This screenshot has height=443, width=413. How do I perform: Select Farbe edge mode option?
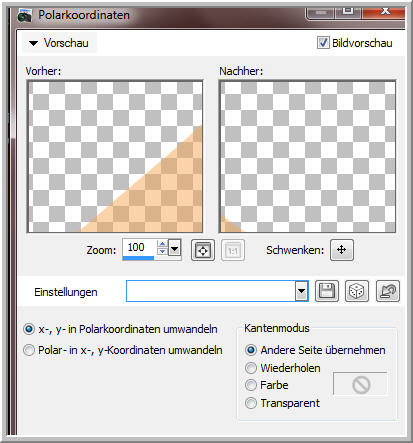click(251, 385)
